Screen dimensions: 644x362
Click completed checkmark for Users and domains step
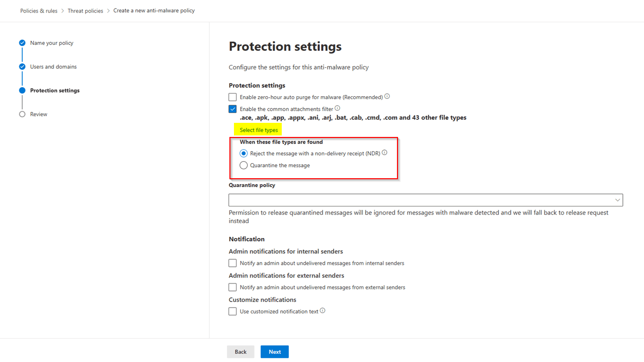click(22, 66)
